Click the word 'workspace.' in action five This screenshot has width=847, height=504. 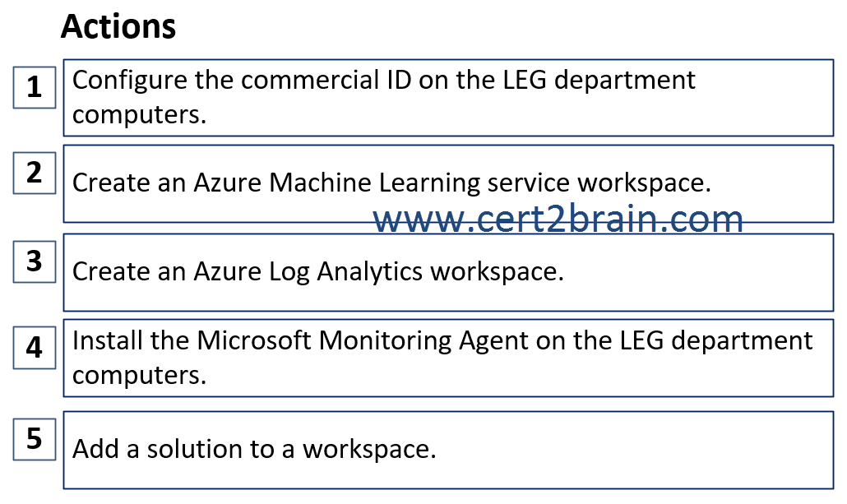pos(369,450)
